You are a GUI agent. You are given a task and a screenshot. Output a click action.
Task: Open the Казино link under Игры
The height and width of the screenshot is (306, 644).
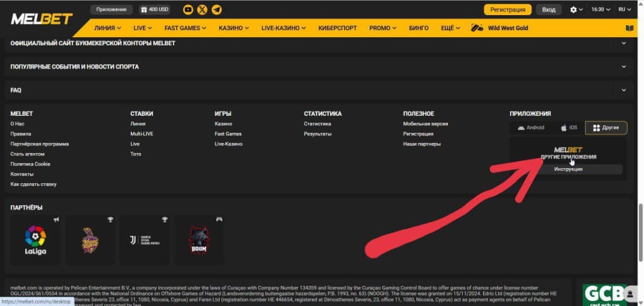[x=223, y=124]
